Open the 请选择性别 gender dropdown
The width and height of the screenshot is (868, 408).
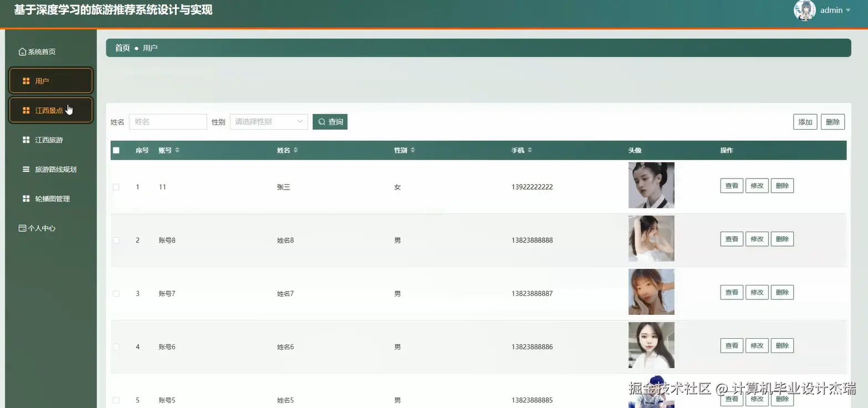pyautogui.click(x=269, y=121)
